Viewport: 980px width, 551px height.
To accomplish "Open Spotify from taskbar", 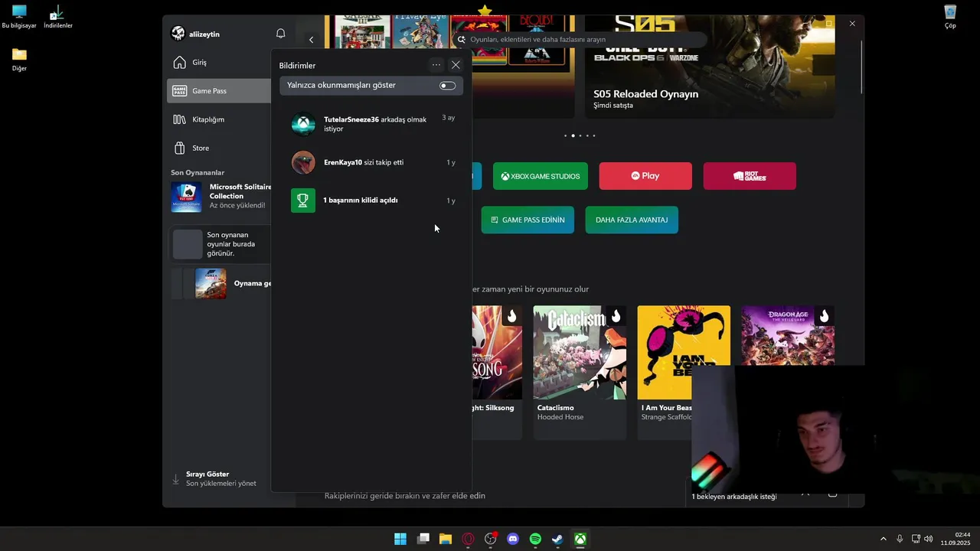I will tap(535, 539).
